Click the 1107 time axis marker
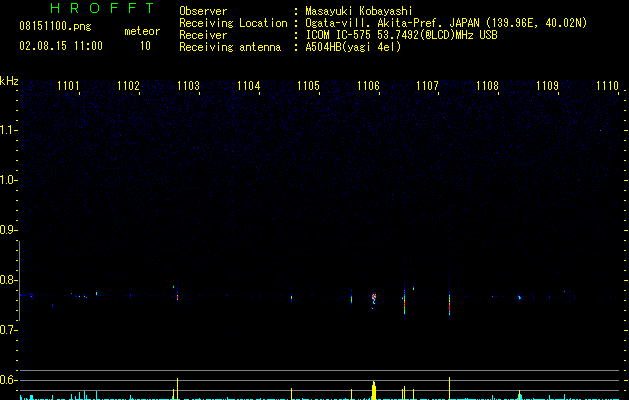Image resolution: width=629 pixels, height=400 pixels. point(427,85)
